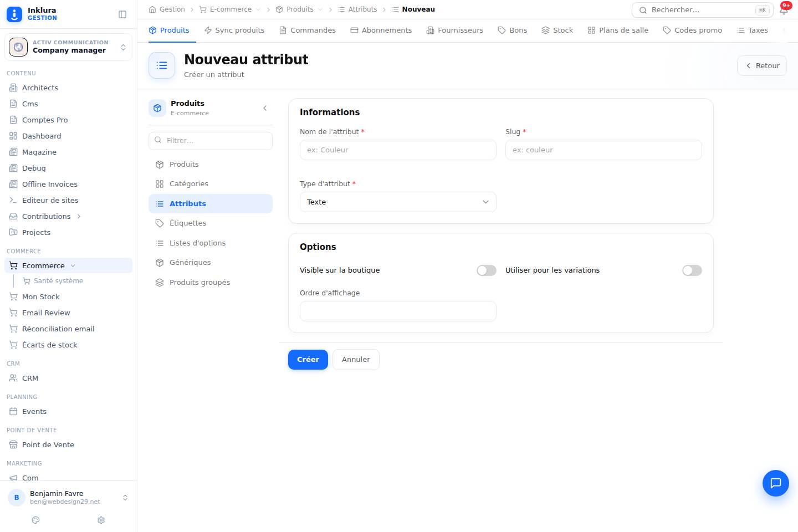The height and width of the screenshot is (532, 798).
Task: Switch to the Fournisseurs tab
Action: tap(455, 30)
